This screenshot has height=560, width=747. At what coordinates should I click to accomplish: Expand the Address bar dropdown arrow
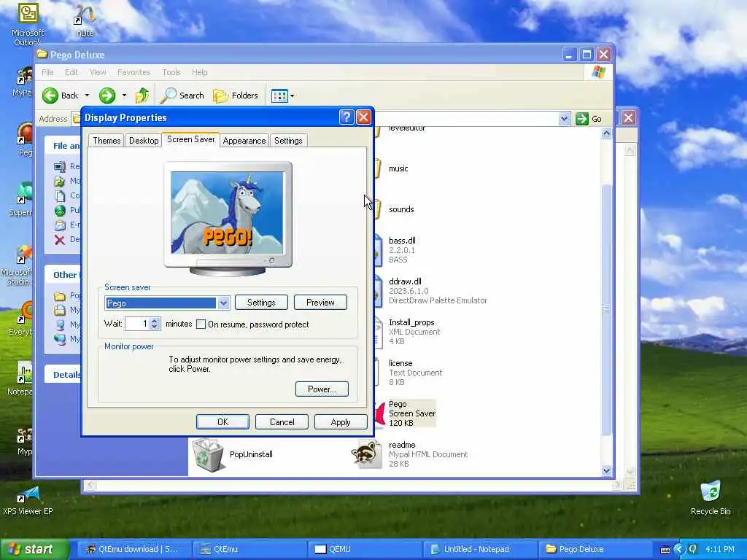(x=564, y=119)
